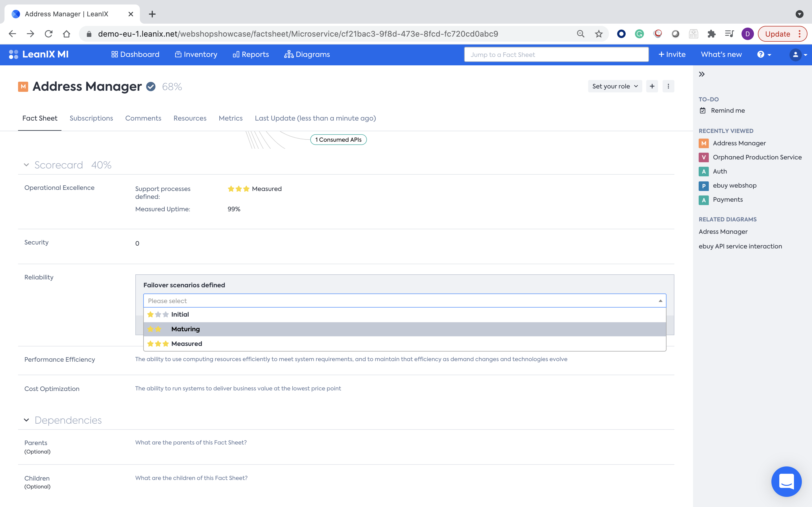Image resolution: width=812 pixels, height=507 pixels.
Task: Collapse the Scorecard section
Action: (26, 165)
